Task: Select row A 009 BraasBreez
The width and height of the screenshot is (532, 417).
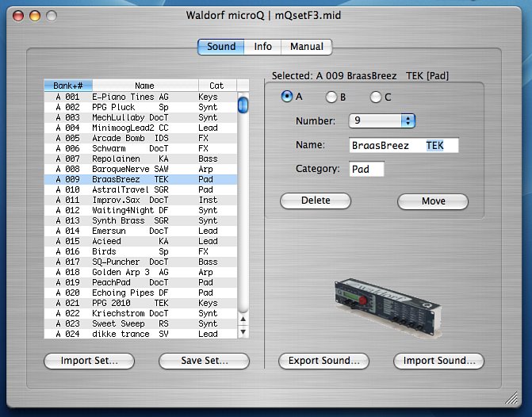Action: pos(140,179)
